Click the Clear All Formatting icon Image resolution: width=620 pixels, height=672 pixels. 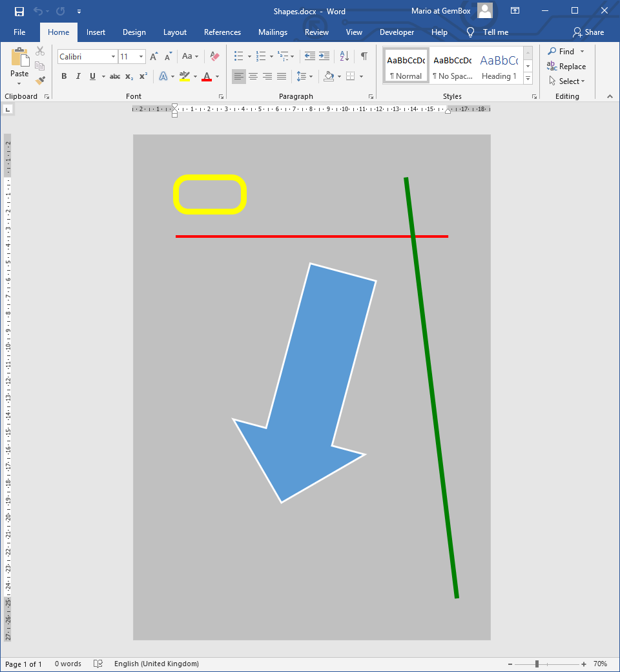coord(215,57)
